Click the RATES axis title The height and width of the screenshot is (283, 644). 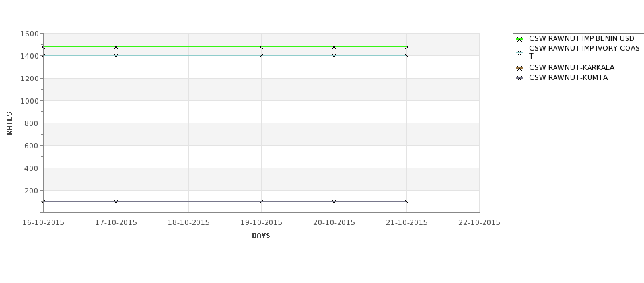(x=9, y=123)
